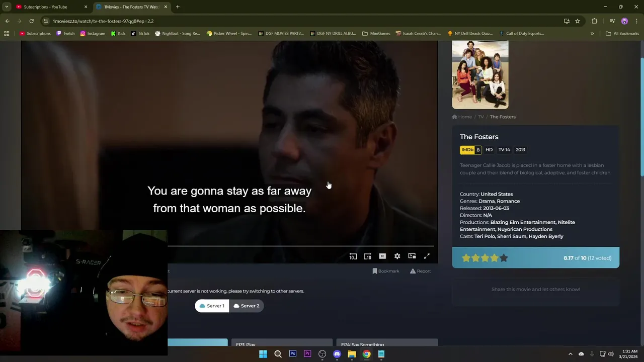This screenshot has width=644, height=362.
Task: Open volume control in system tray
Action: click(611, 354)
